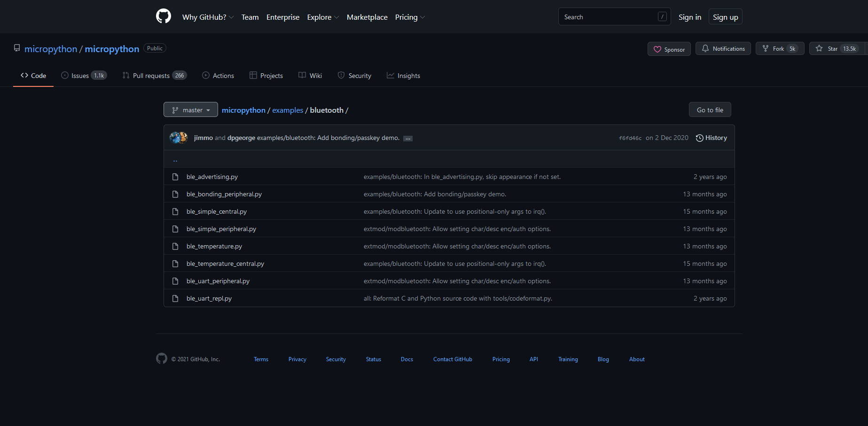This screenshot has height=426, width=868.
Task: Click the slash shortcut icon in search box
Action: pyautogui.click(x=662, y=17)
